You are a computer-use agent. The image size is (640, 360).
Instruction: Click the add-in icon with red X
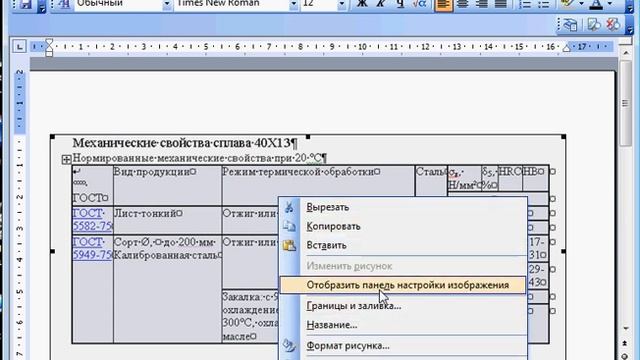[x=612, y=24]
